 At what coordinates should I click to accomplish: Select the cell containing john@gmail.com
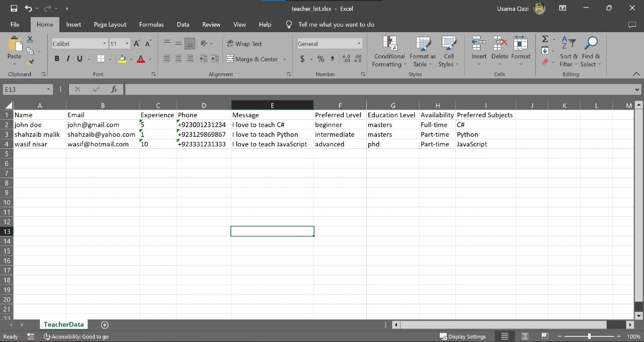click(x=103, y=125)
